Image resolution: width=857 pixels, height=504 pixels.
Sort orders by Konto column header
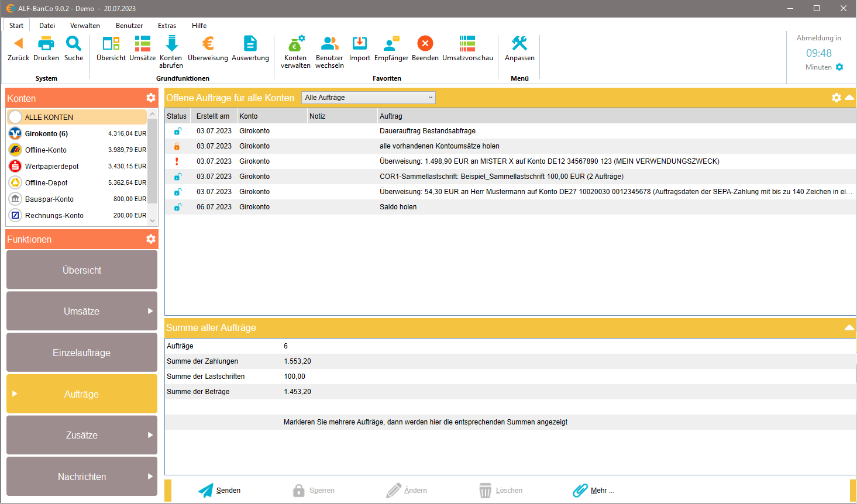tap(272, 116)
